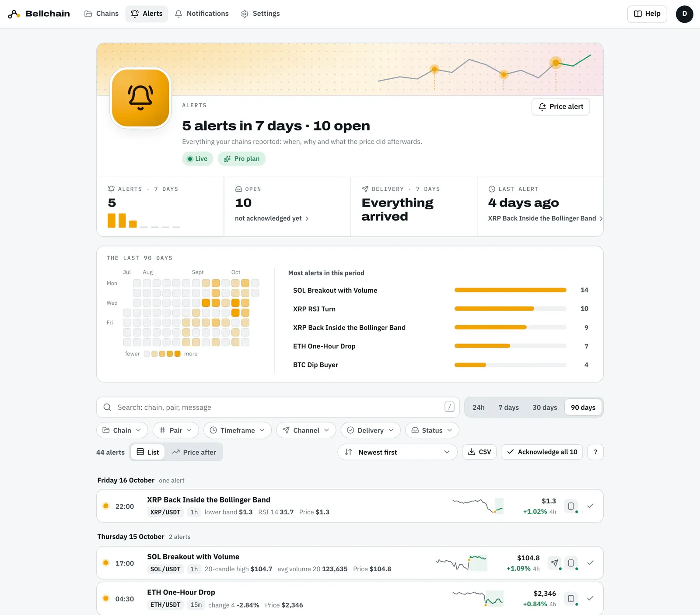Viewport: 700px width, 615px height.
Task: Click the large orange bell alerts icon
Action: tap(140, 98)
